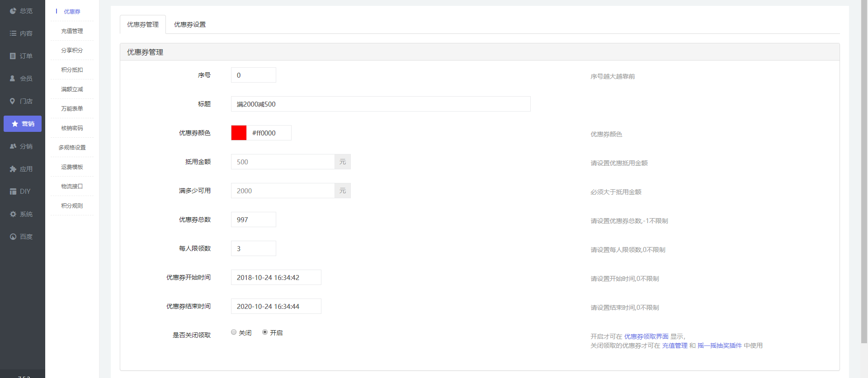
Task: Click the 内容 list icon in sidebar
Action: 13,33
